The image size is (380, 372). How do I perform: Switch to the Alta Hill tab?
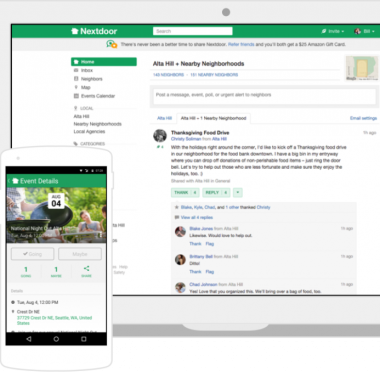164,118
